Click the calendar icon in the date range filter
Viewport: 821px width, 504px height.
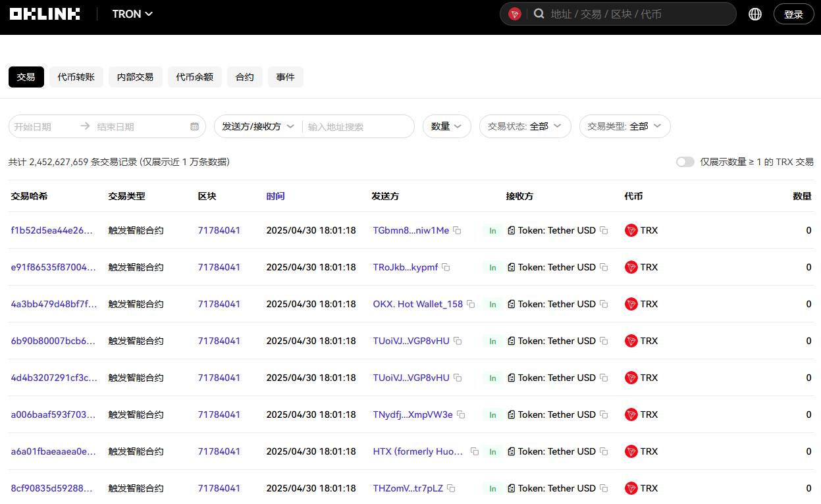click(x=194, y=126)
